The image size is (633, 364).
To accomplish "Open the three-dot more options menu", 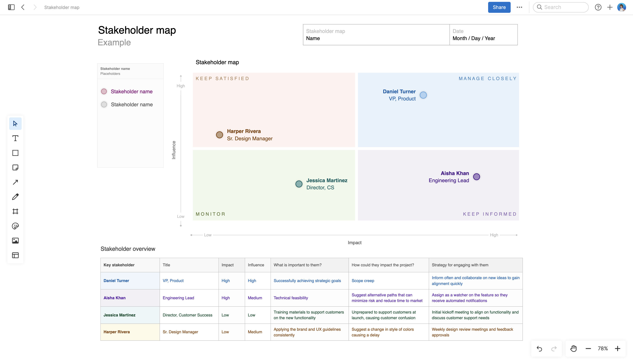I will 519,7.
